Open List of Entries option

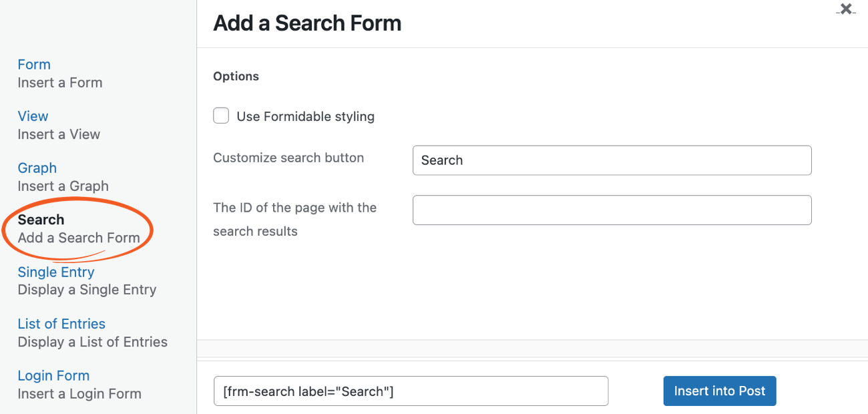click(x=61, y=323)
